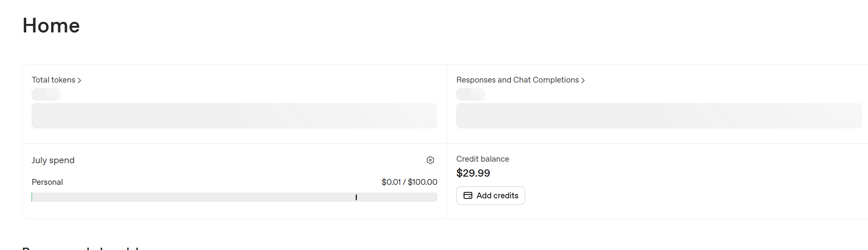Click the Home page heading
The height and width of the screenshot is (250, 868).
point(51,25)
